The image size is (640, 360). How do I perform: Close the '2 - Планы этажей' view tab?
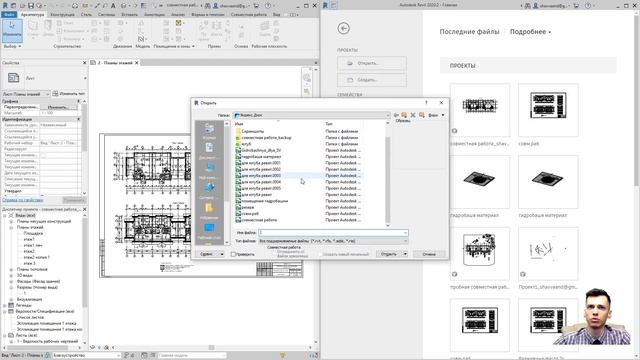click(x=137, y=63)
